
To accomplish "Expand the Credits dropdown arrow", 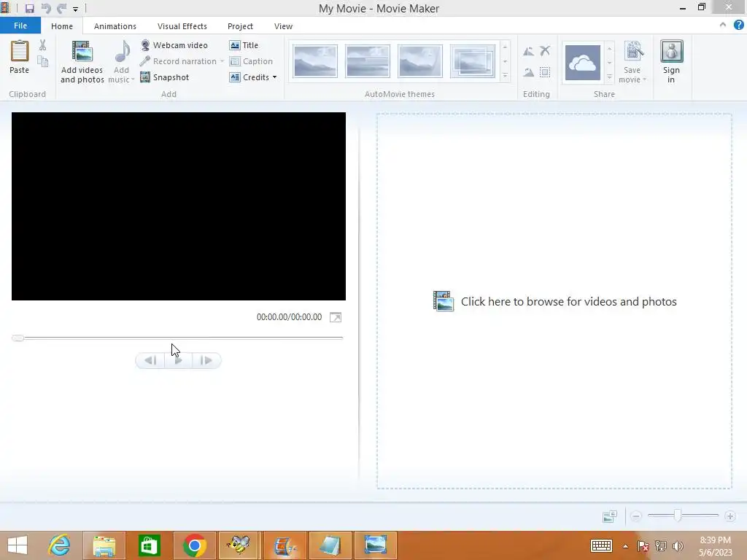I will 274,77.
